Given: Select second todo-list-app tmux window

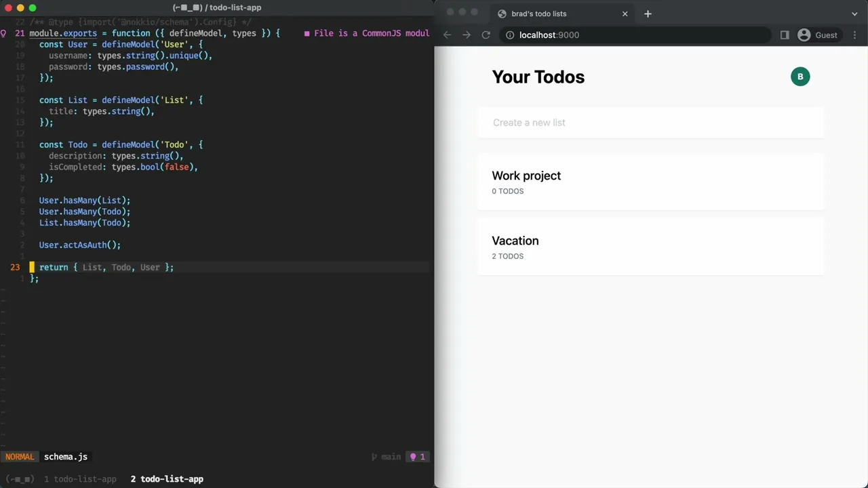Looking at the screenshot, I should coord(167,479).
